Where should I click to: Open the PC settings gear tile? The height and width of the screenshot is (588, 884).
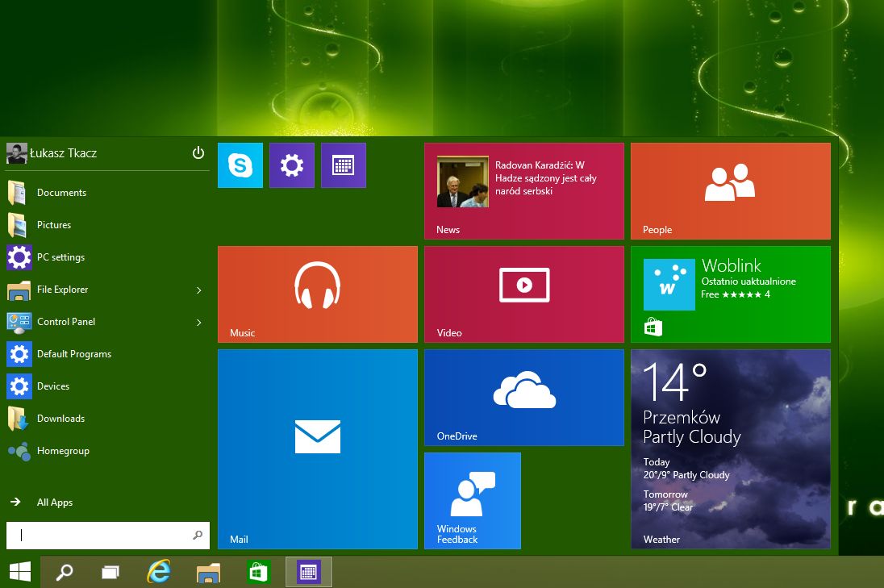tap(291, 165)
